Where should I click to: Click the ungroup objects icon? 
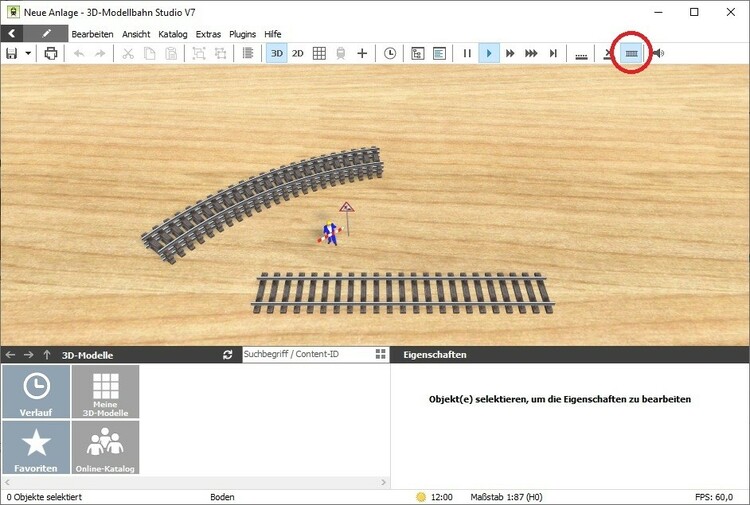tap(220, 53)
